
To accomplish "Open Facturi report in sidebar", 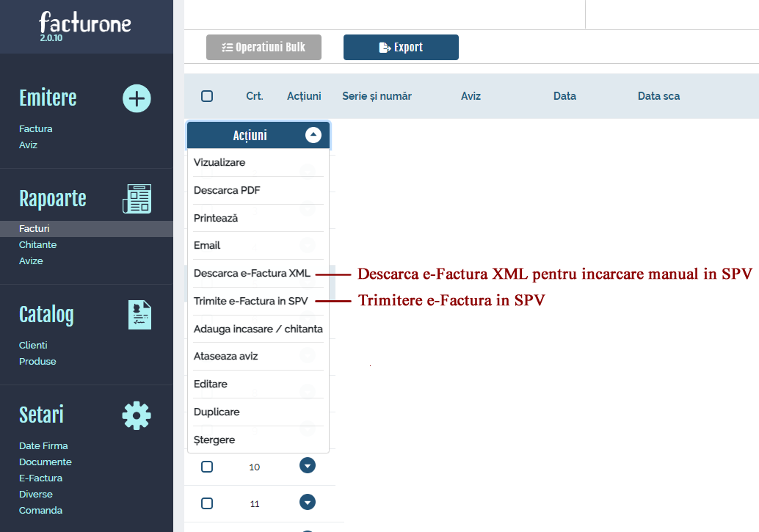I will [x=34, y=228].
